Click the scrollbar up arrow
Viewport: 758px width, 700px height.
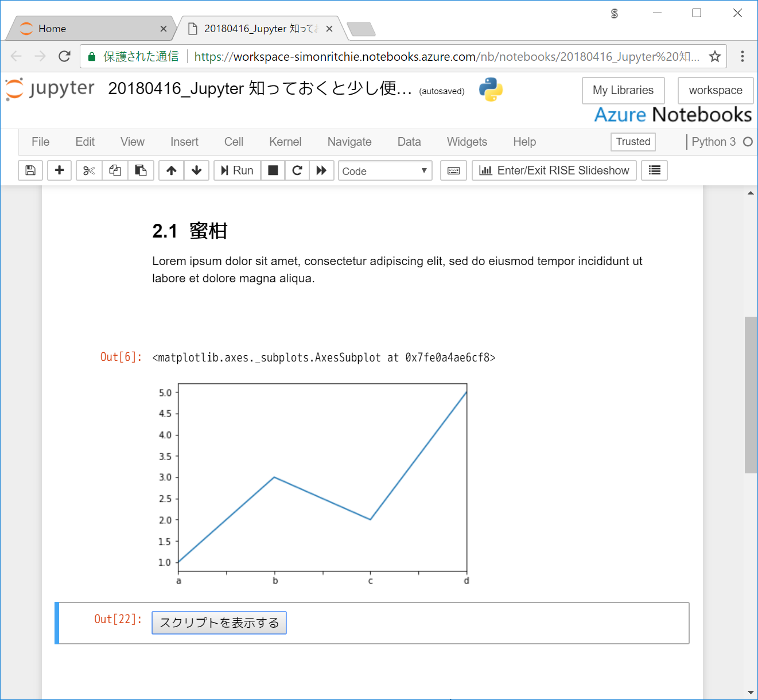pos(751,193)
